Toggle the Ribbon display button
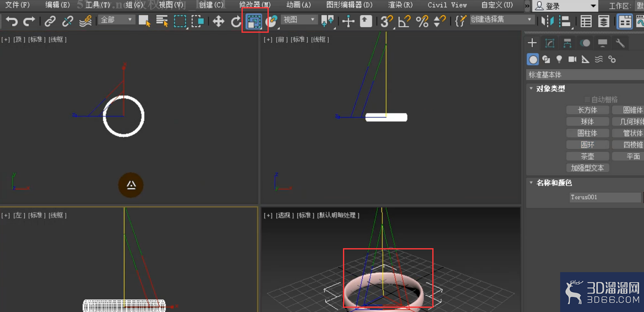 click(625, 21)
